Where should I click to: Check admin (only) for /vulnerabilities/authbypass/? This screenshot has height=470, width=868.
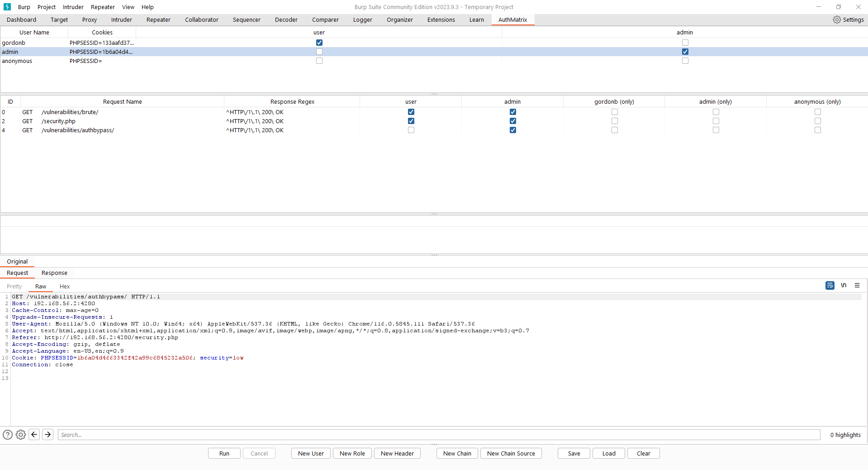pos(716,130)
